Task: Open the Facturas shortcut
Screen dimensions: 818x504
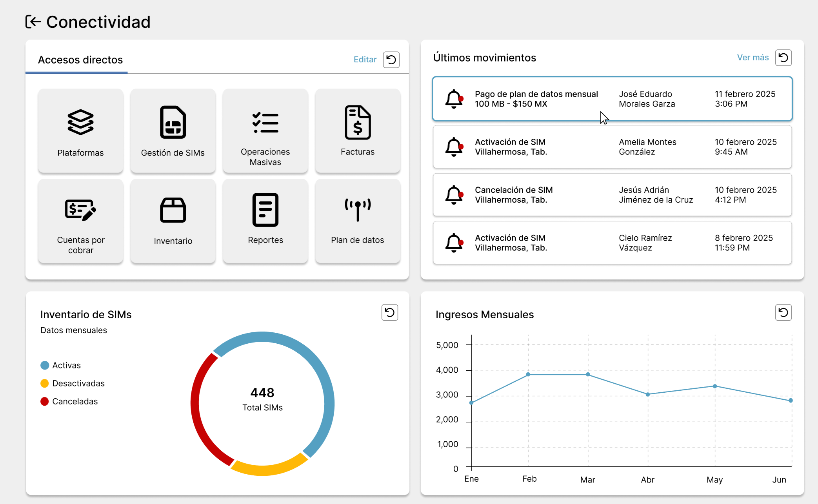Action: [x=358, y=131]
